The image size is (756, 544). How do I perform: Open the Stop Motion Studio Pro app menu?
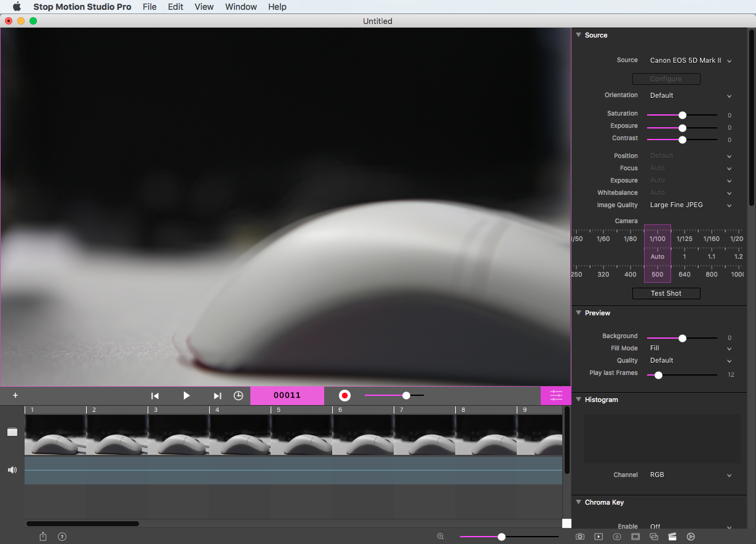(x=82, y=7)
